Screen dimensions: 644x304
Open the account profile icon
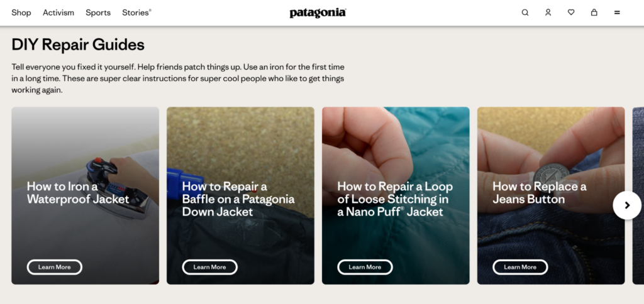click(x=548, y=13)
